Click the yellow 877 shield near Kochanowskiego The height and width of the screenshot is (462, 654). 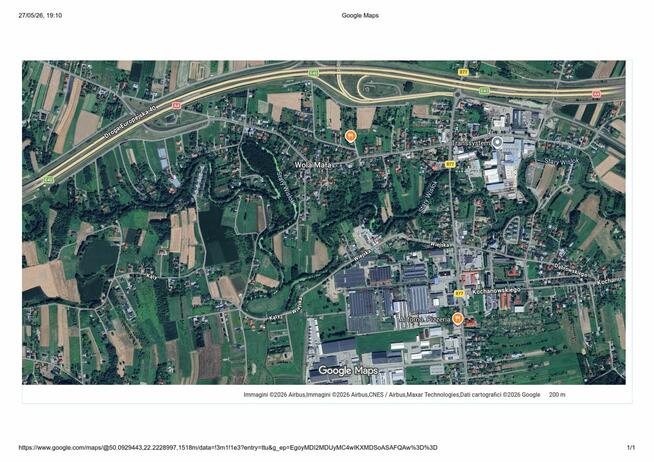click(459, 293)
